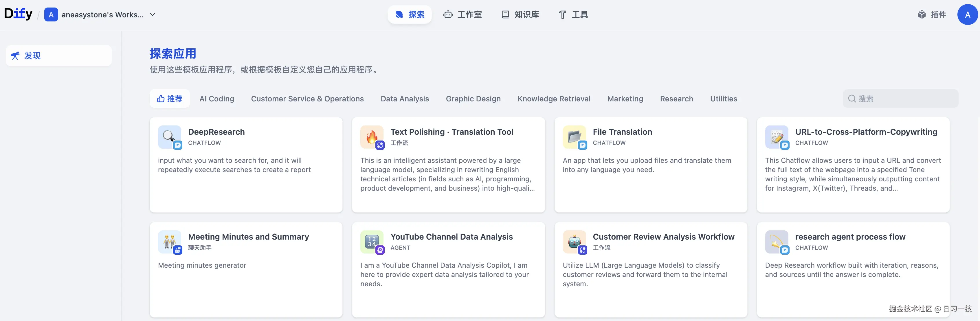The width and height of the screenshot is (980, 321).
Task: Filter by Data Analysis category
Action: [404, 99]
